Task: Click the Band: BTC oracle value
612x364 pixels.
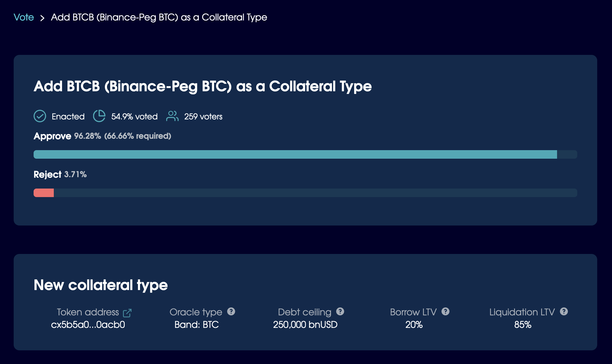Action: tap(196, 324)
